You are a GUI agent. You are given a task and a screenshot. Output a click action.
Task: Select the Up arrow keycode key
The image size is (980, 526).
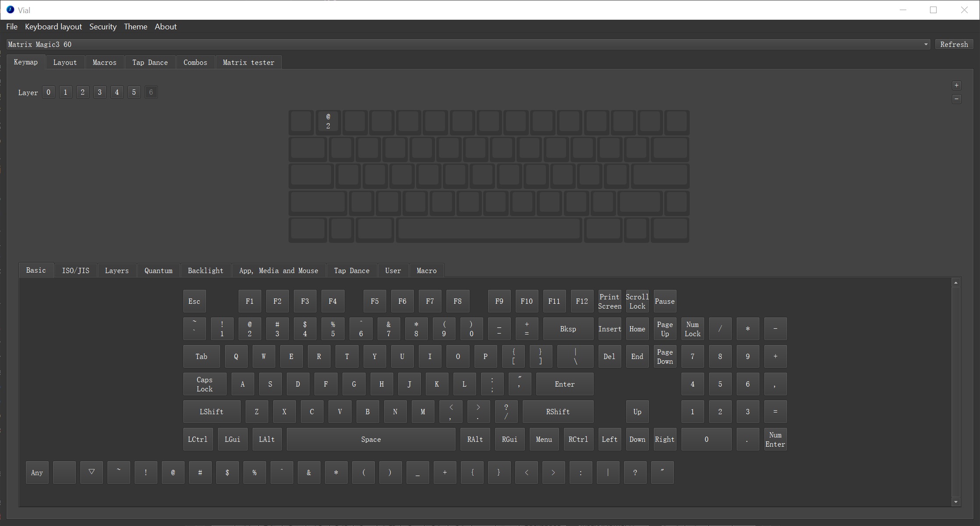click(637, 412)
